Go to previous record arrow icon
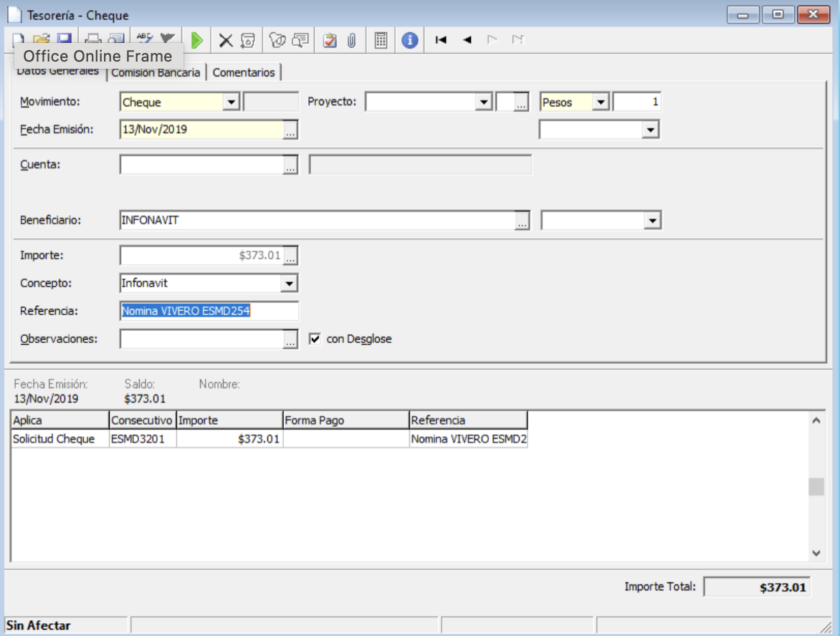The width and height of the screenshot is (840, 636). click(467, 39)
